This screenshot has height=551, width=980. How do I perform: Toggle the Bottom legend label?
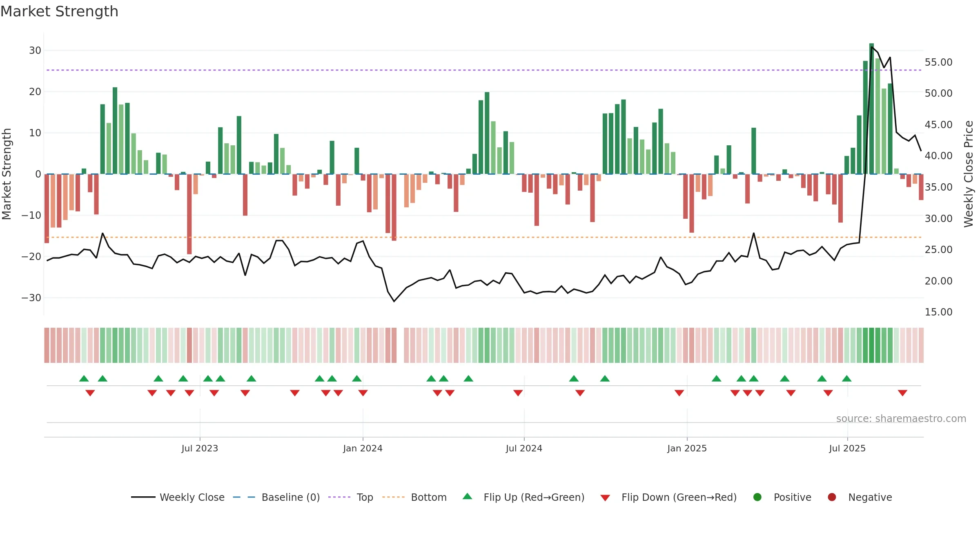tap(429, 497)
